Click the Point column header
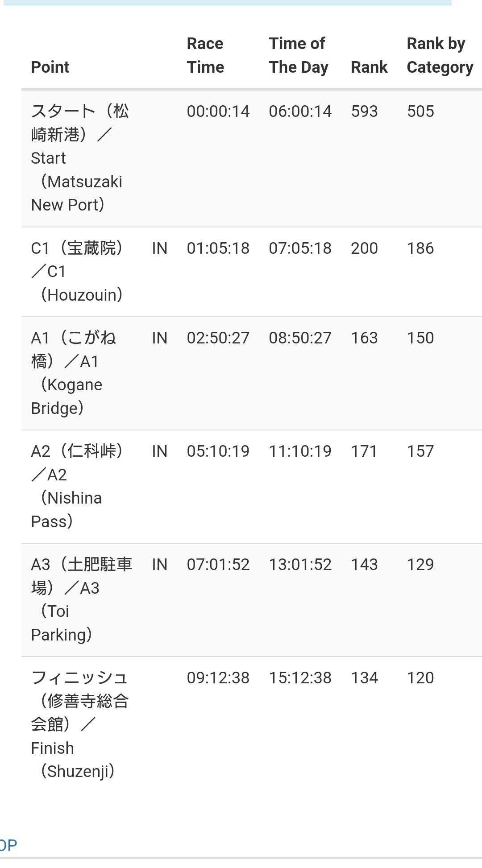482x868 pixels. tap(50, 67)
